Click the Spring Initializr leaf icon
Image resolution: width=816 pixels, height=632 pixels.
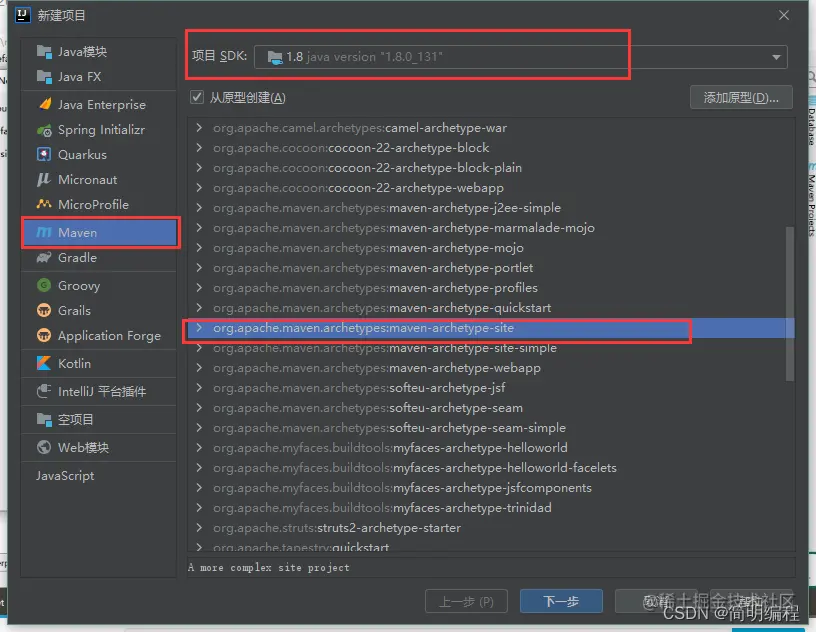tap(44, 130)
